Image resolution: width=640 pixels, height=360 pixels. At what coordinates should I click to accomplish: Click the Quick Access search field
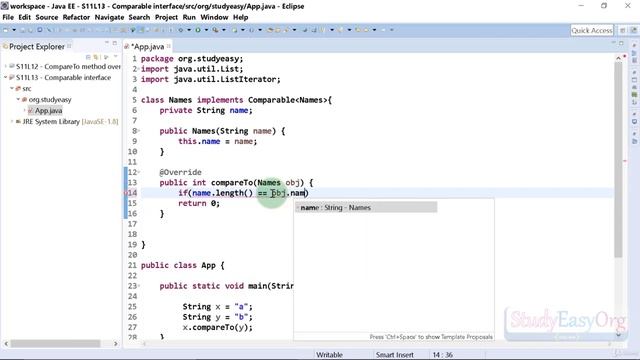[x=592, y=30]
